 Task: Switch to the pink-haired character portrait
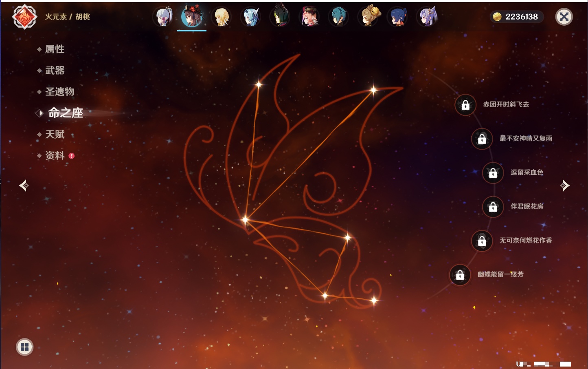pos(309,17)
